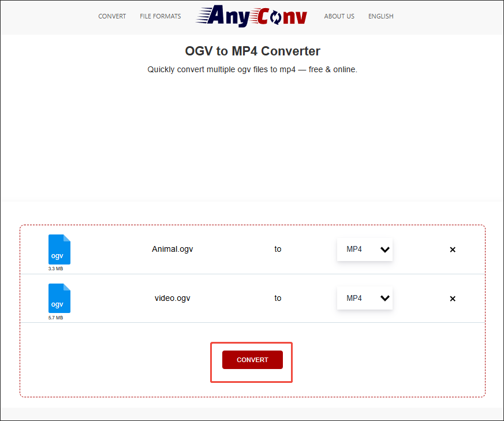Image resolution: width=504 pixels, height=421 pixels.
Task: Click the OGV to MP4 Converter heading
Action: tap(252, 51)
